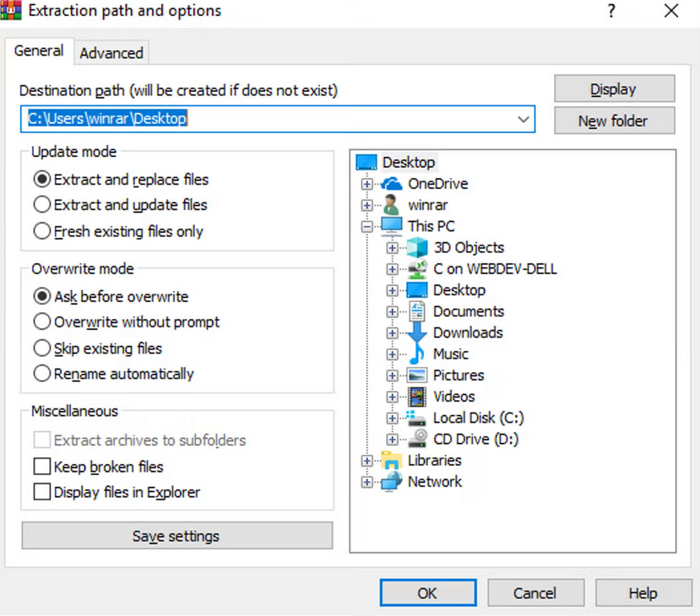The width and height of the screenshot is (700, 616).
Task: Click the Desktop root icon in tree
Action: coord(367,162)
